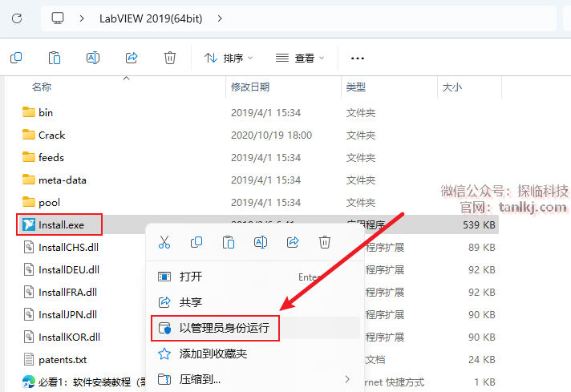Expand the 压缩到... submenu arrow

pos(347,378)
